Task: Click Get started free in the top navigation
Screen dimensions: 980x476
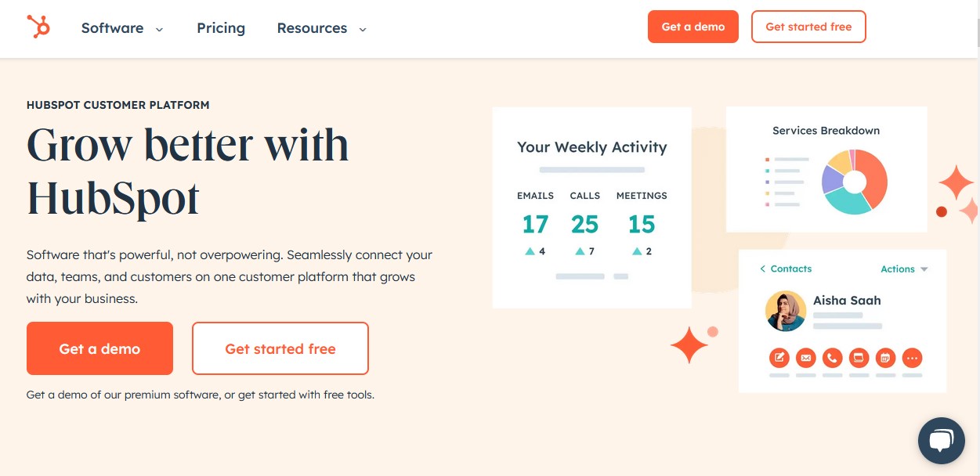Action: tap(808, 26)
